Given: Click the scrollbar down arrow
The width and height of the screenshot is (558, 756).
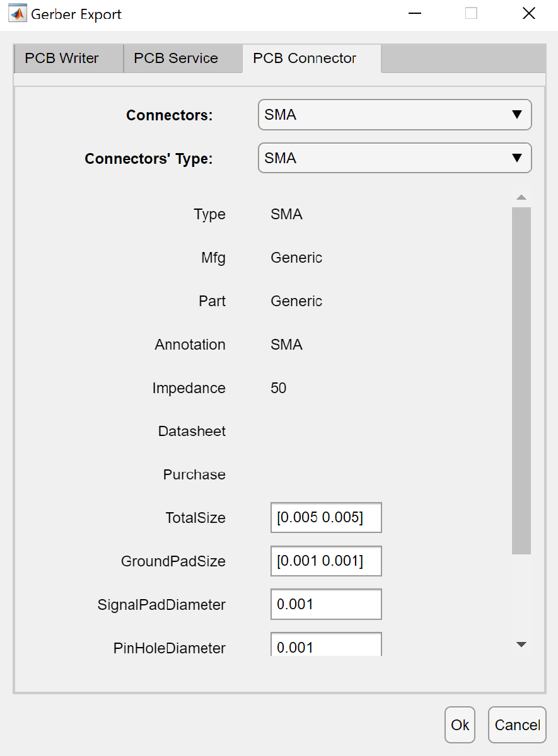Looking at the screenshot, I should pyautogui.click(x=521, y=644).
